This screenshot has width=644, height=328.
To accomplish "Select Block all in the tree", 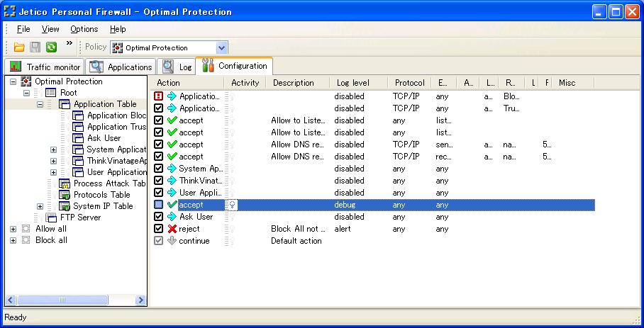I will click(x=51, y=240).
